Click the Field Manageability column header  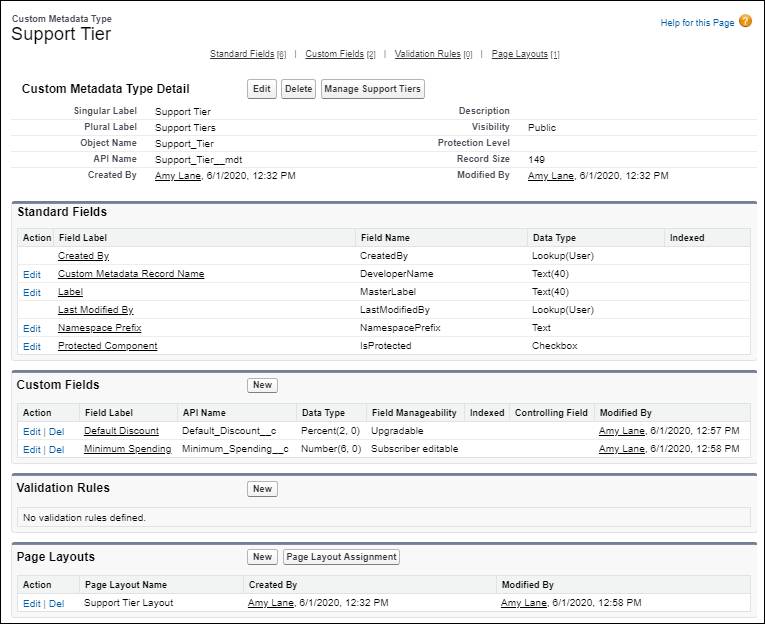414,413
